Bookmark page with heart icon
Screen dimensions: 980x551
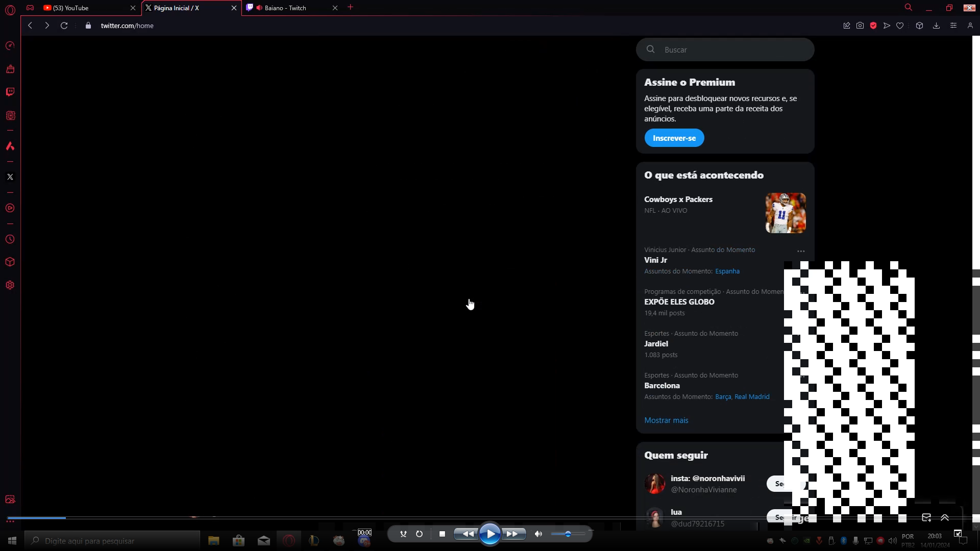[x=900, y=26]
